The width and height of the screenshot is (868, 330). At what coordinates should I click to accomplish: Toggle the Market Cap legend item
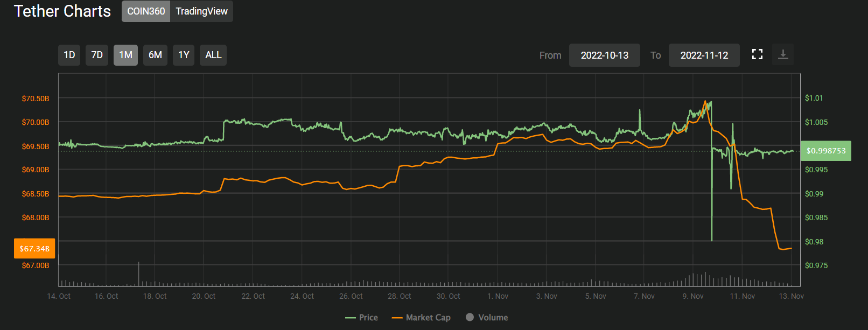(x=421, y=318)
